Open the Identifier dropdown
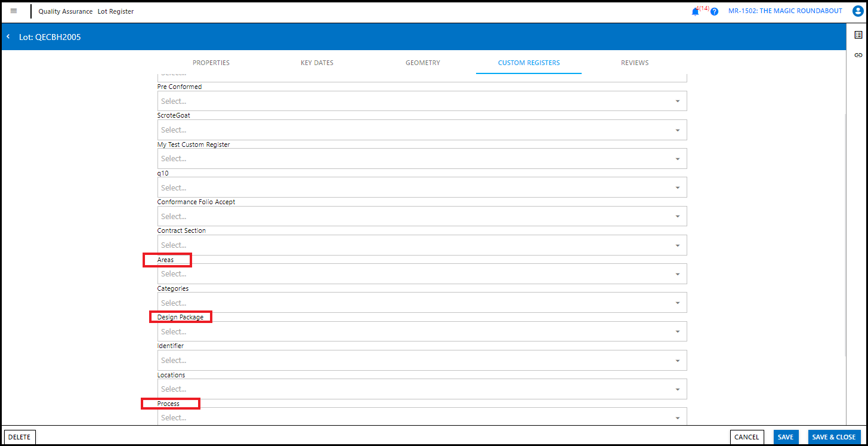Screen dimensions: 868x446 click(422, 360)
